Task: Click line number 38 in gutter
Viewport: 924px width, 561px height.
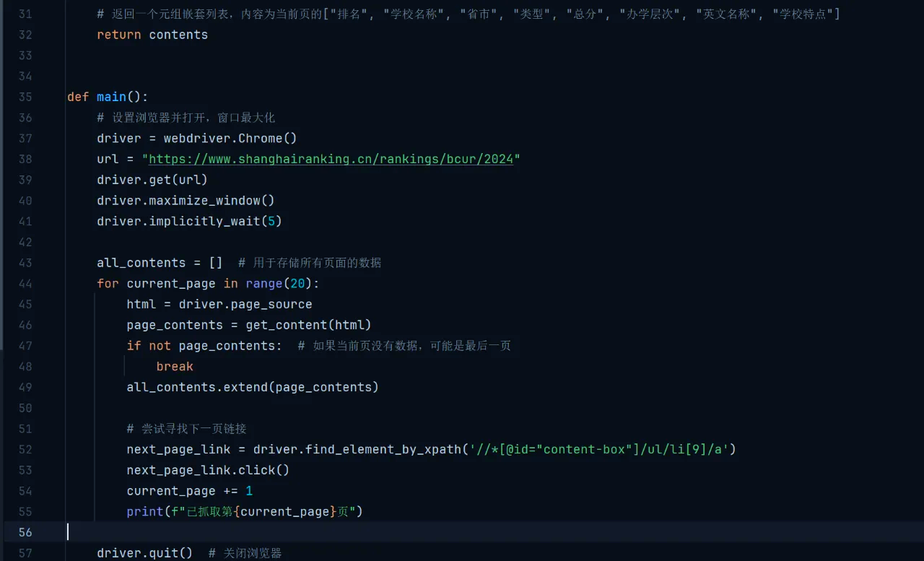Action: coord(25,159)
